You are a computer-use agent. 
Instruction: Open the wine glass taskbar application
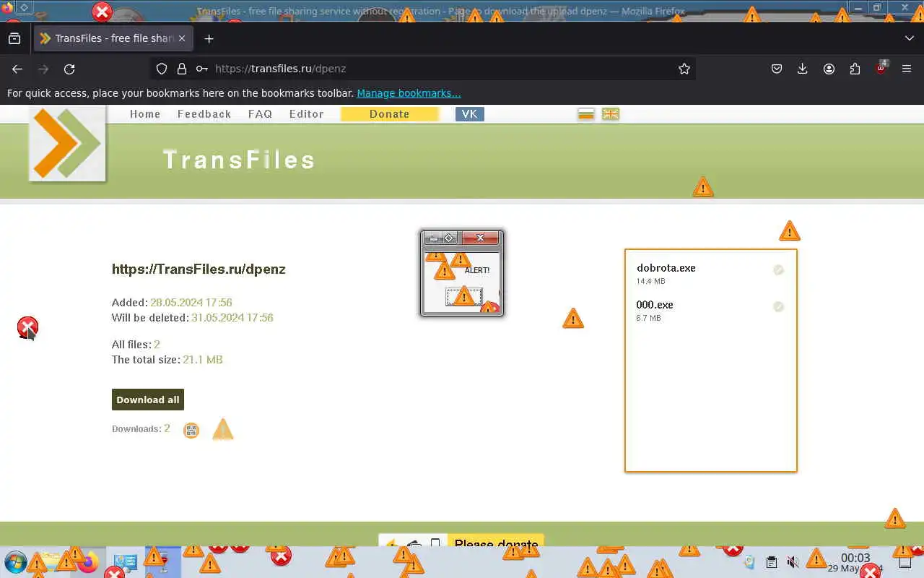163,562
